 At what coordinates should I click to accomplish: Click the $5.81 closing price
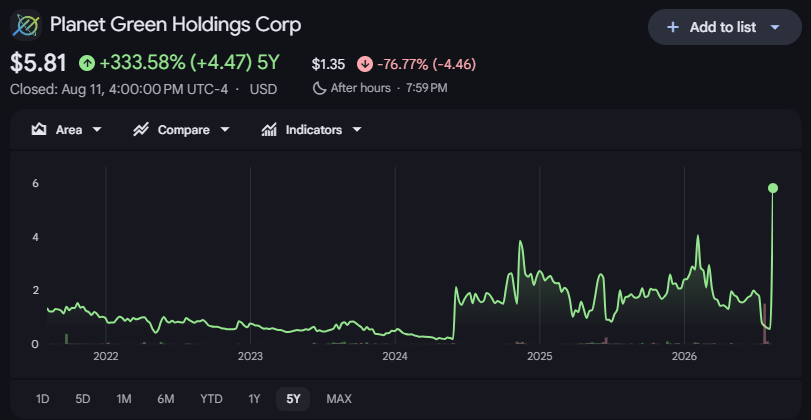(x=38, y=64)
